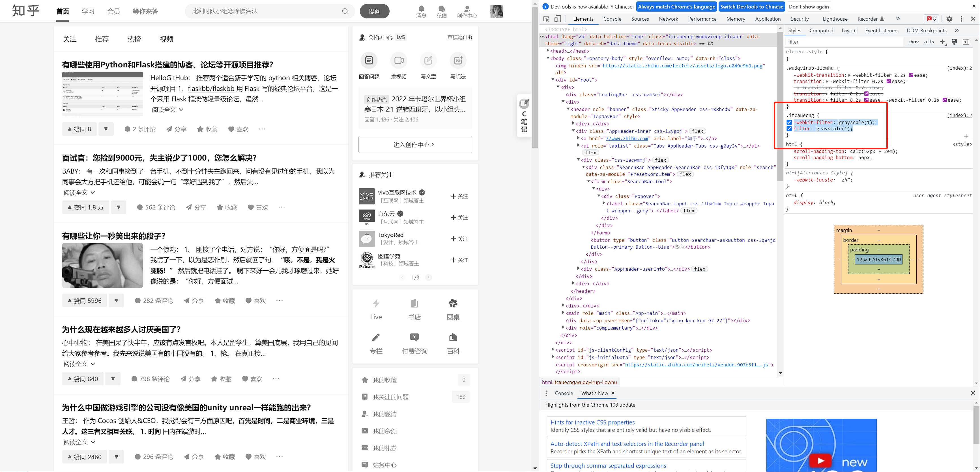This screenshot has height=472, width=980.
Task: Open the Computed styles tab
Action: (821, 31)
